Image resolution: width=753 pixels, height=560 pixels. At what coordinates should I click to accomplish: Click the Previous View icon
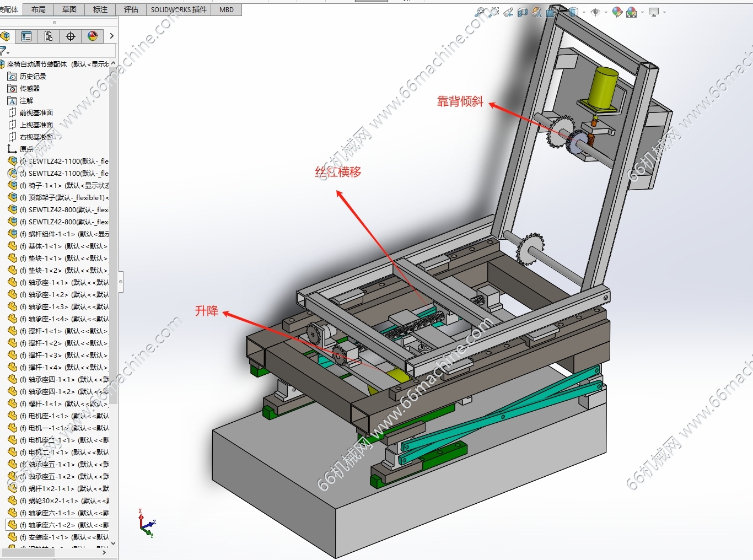[508, 12]
